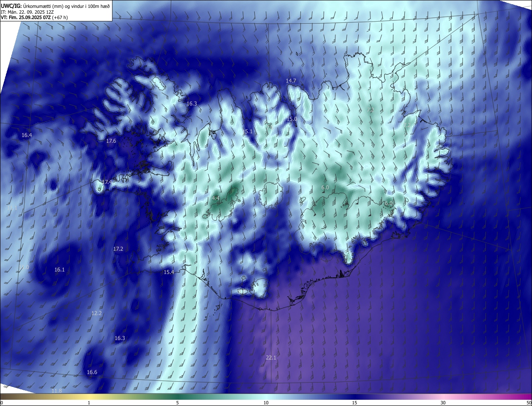Click the colour scale tick labelled 10
Image resolution: width=532 pixels, height=406 pixels.
[266, 403]
